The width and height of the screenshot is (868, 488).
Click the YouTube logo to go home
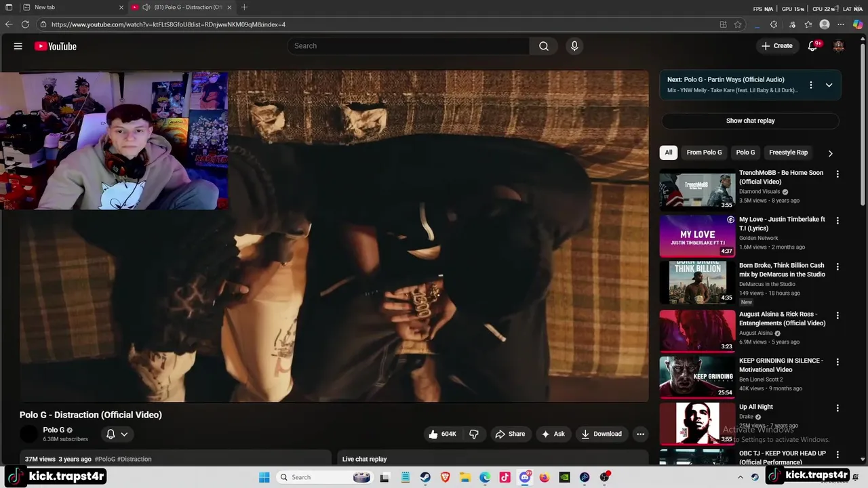tap(55, 46)
